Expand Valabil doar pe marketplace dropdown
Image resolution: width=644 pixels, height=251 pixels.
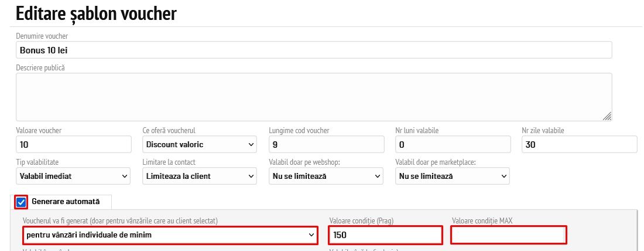[453, 176]
